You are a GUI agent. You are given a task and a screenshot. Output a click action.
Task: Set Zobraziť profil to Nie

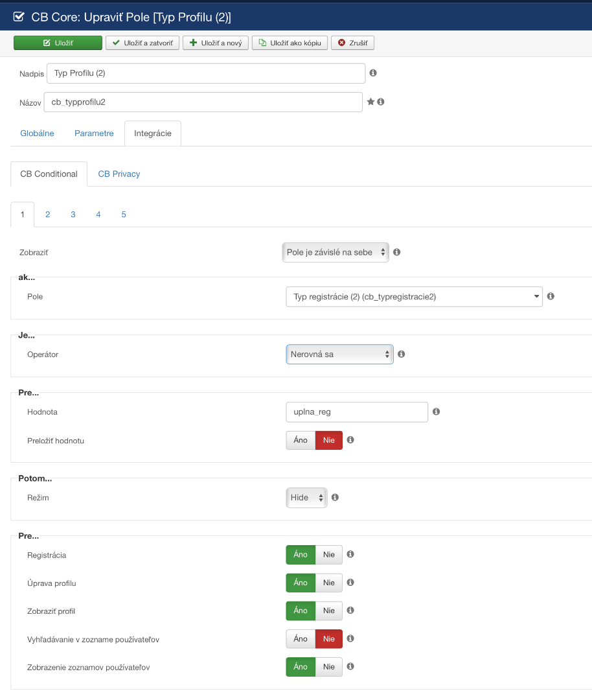click(x=329, y=611)
